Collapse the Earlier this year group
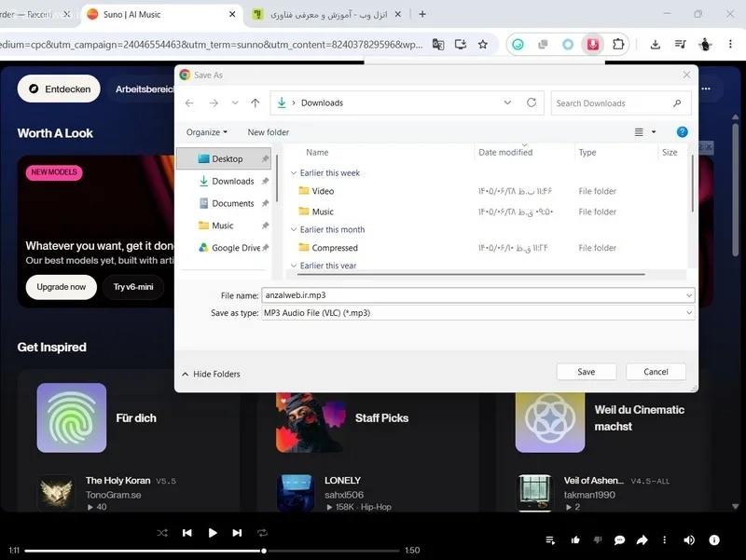 coord(294,266)
